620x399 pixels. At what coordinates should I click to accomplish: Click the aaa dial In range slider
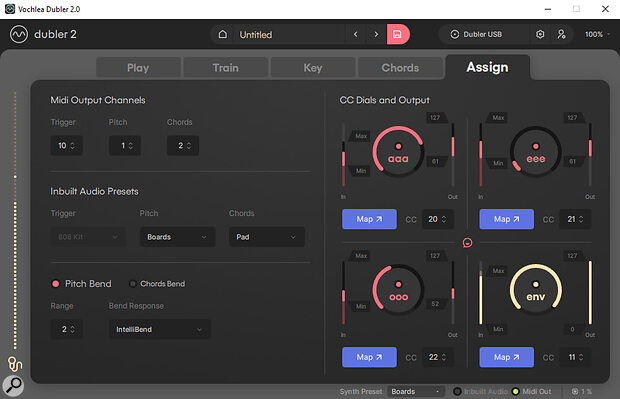343,155
